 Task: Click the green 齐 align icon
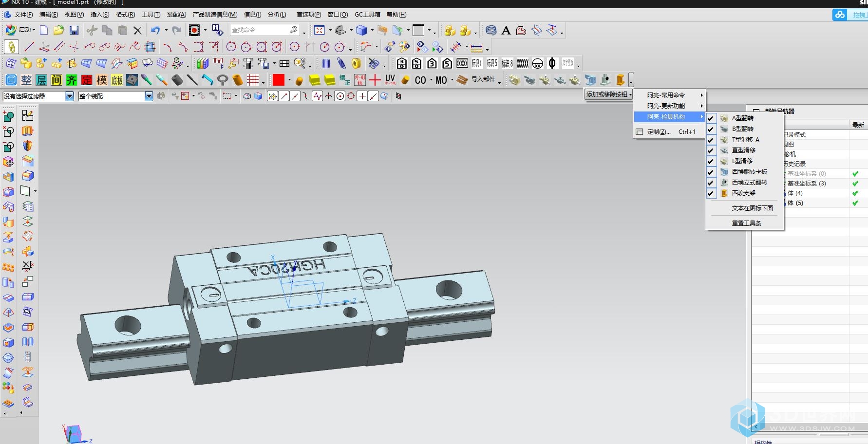pyautogui.click(x=72, y=80)
